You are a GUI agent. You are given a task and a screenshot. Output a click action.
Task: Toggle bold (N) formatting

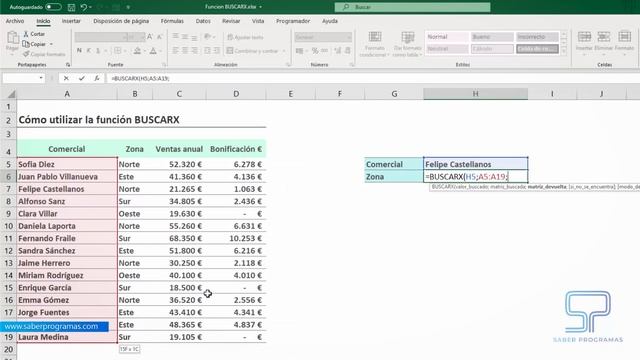tap(79, 51)
